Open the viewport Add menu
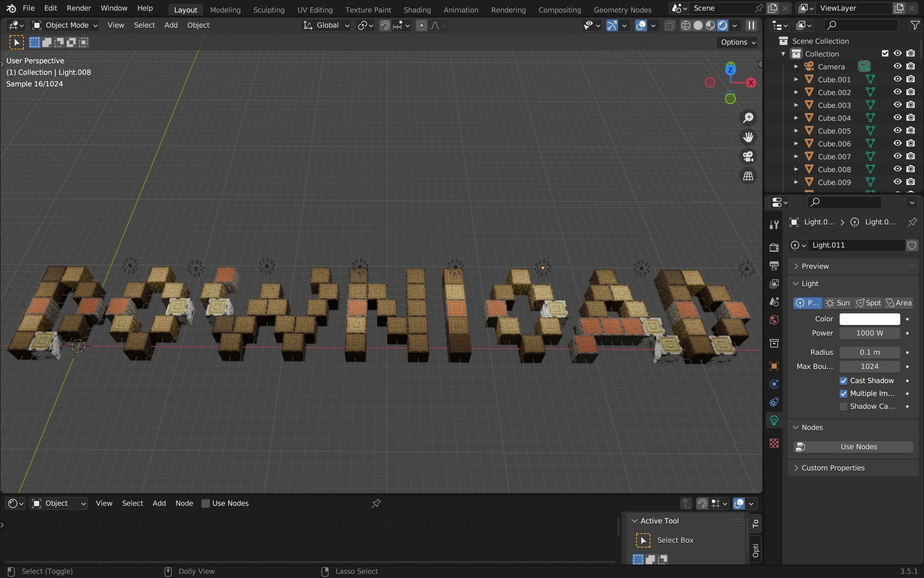The height and width of the screenshot is (578, 924). 171,25
